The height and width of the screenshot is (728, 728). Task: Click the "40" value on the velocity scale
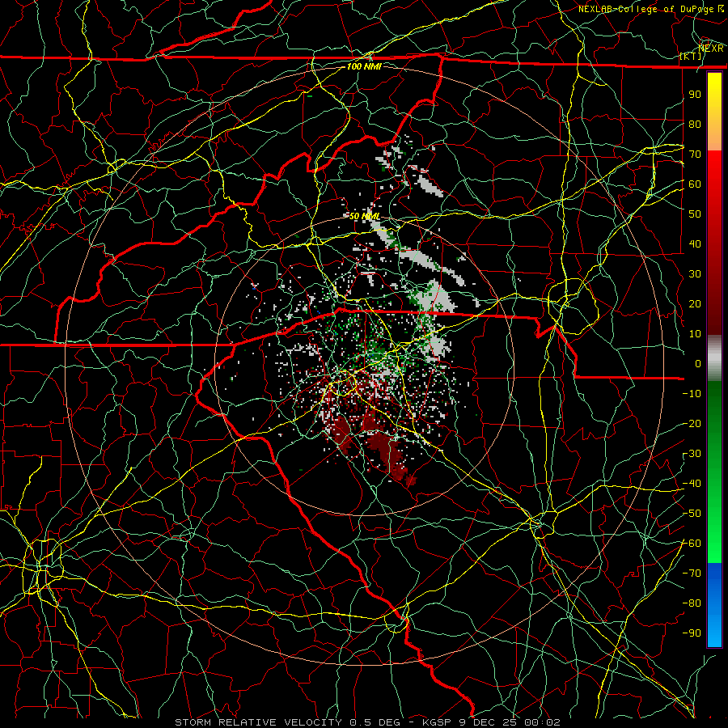tap(695, 243)
